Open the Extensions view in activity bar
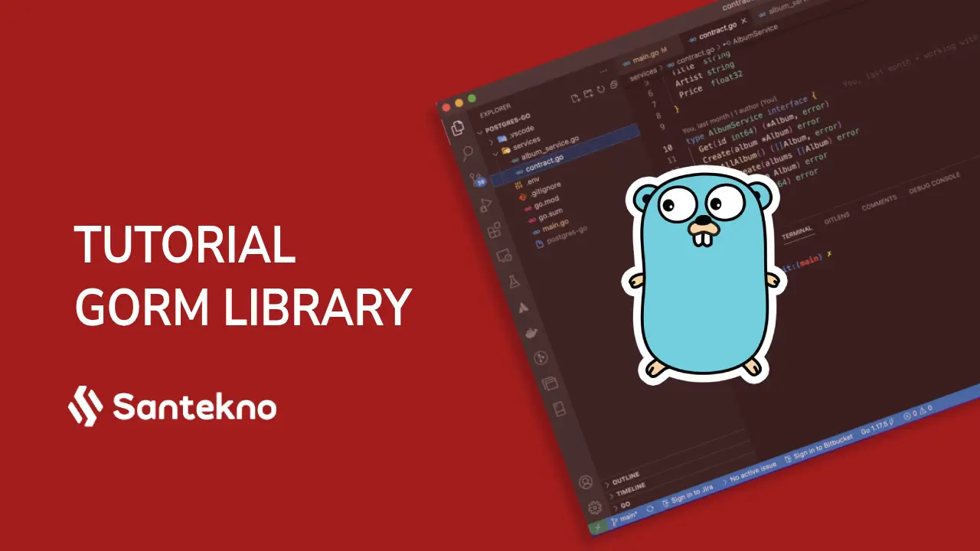980x551 pixels. [x=495, y=230]
